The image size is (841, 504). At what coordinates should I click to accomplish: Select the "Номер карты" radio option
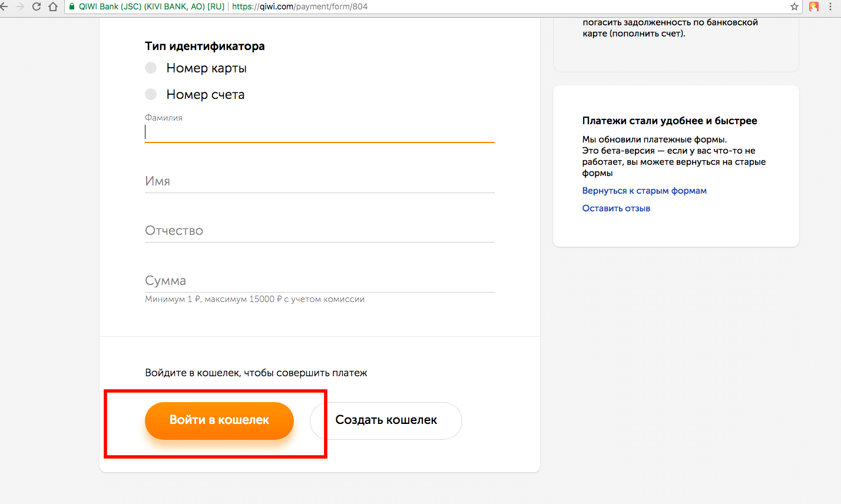[151, 68]
